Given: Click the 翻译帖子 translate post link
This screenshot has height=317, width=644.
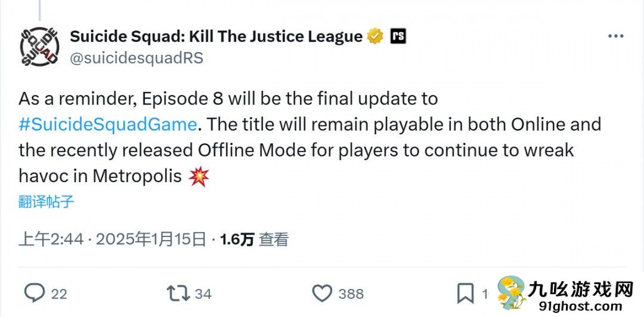Looking at the screenshot, I should coord(46,202).
